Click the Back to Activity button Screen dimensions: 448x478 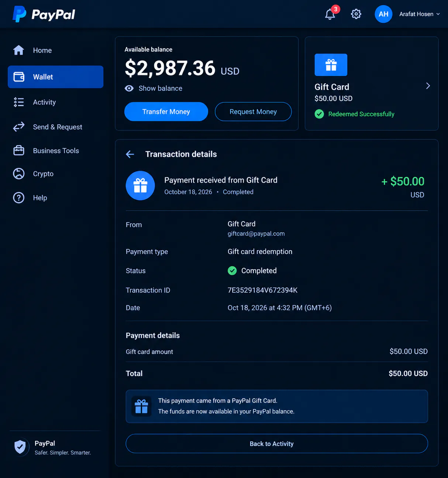277,444
